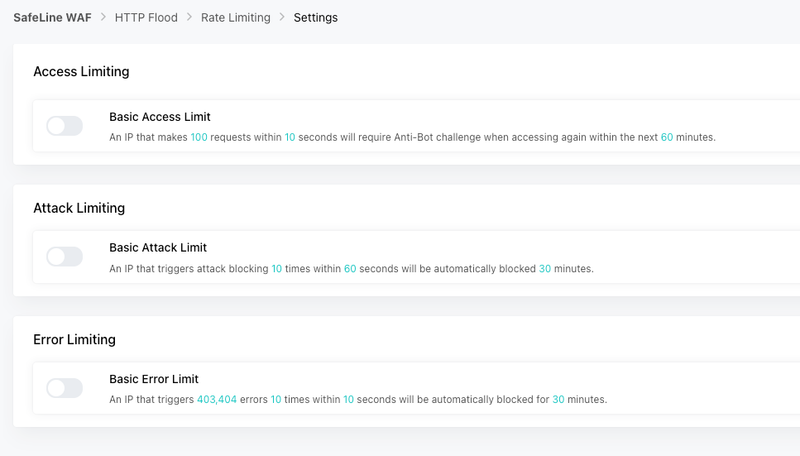Toggle the Basic Error Limit switch

click(x=64, y=388)
